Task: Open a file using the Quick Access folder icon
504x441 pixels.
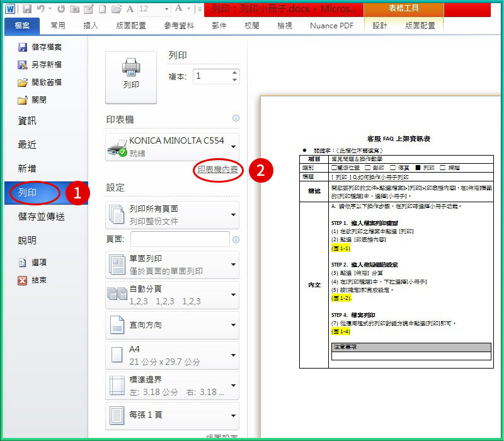Action: 116,8
